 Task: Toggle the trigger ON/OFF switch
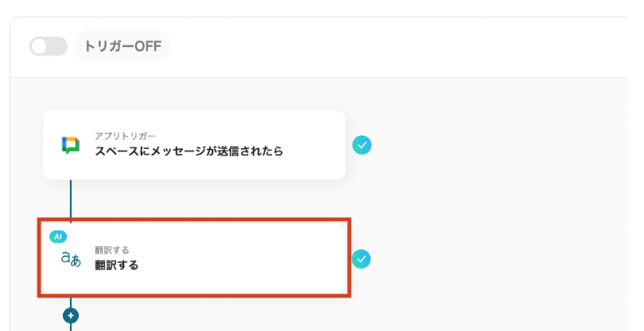(48, 47)
